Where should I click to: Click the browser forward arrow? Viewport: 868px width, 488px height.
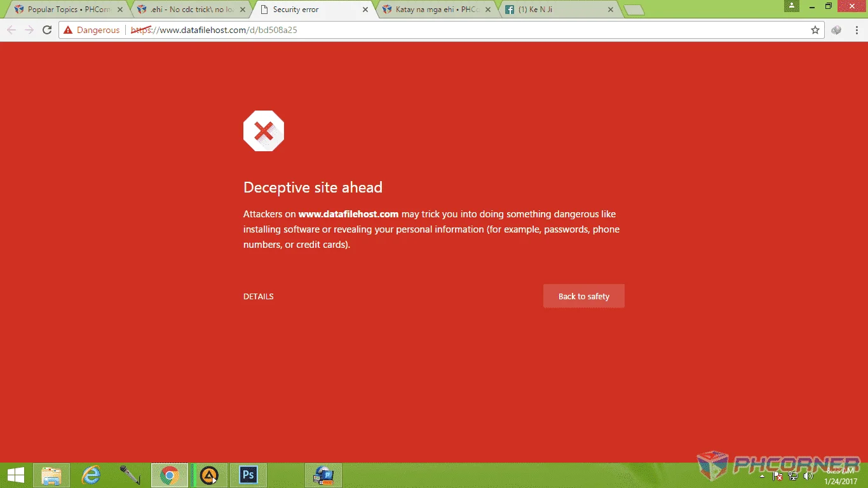(x=29, y=30)
